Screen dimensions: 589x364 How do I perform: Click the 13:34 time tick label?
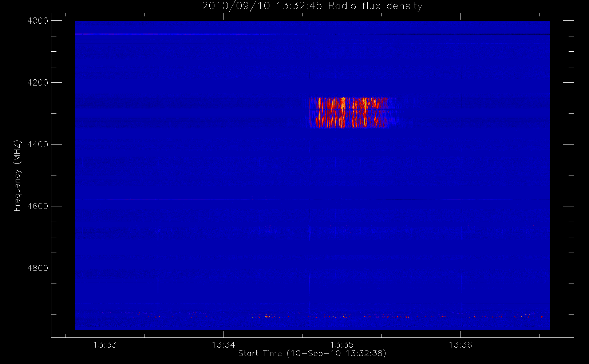[224, 345]
